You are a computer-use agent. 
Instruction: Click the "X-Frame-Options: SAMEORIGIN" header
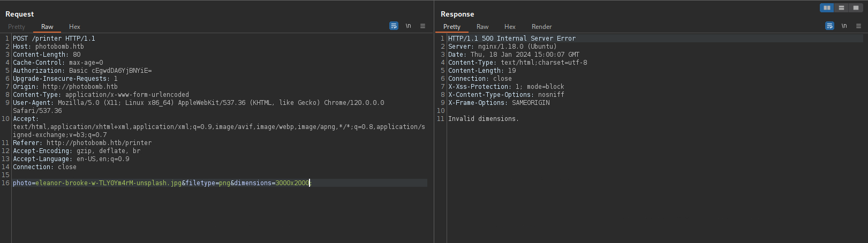pos(499,103)
